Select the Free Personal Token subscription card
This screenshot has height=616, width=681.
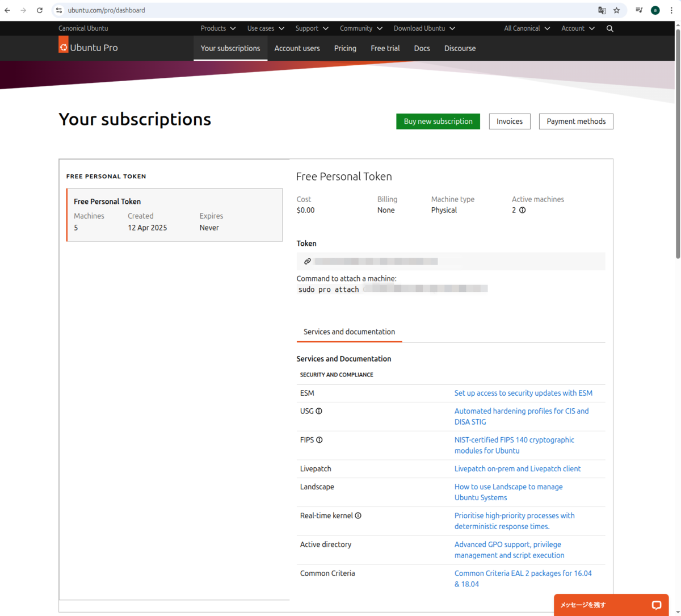tap(174, 215)
